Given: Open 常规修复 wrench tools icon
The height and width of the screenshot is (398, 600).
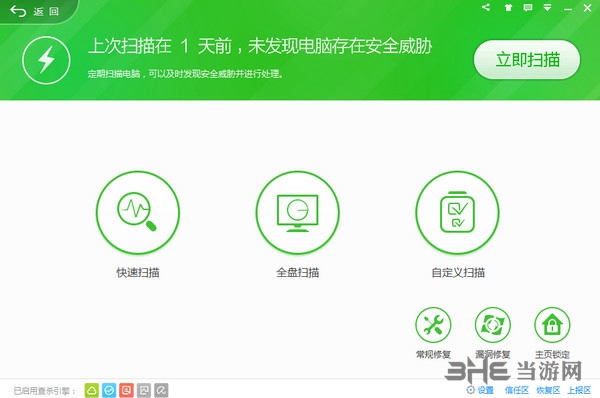Looking at the screenshot, I should pos(433,325).
